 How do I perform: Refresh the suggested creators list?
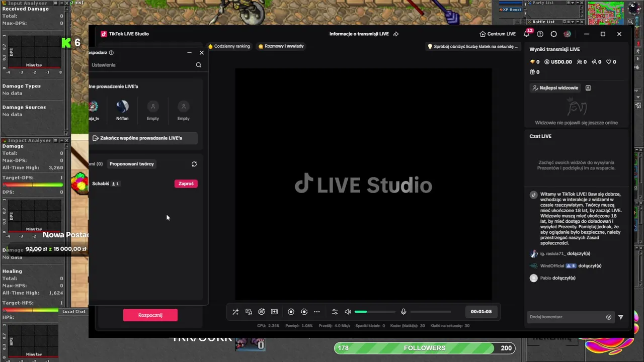pyautogui.click(x=194, y=164)
